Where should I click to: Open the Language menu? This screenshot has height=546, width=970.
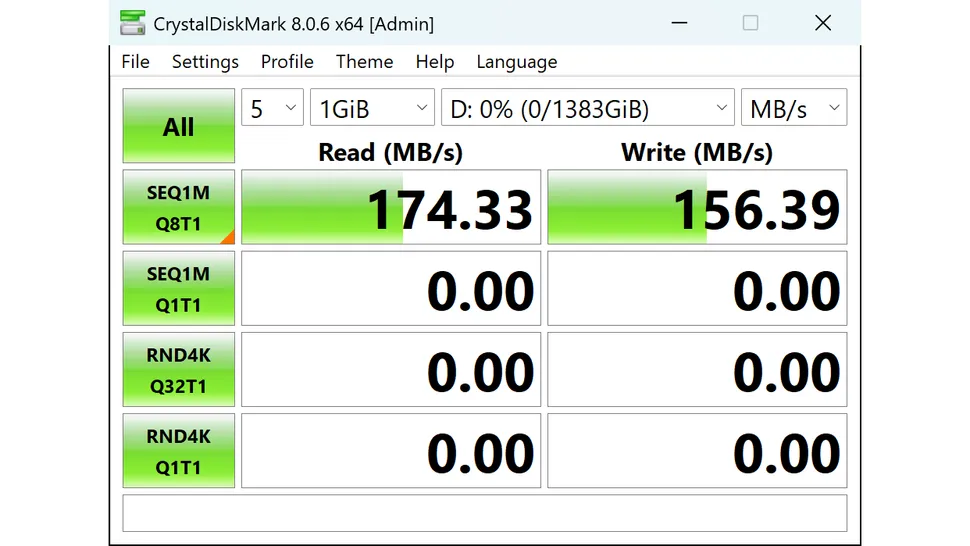[516, 62]
